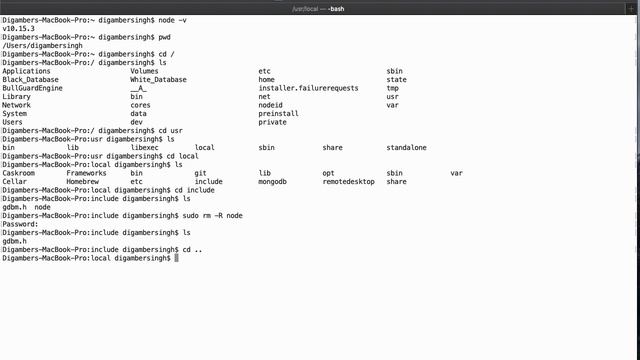Click the 'sudo rm -R node' command

point(212,216)
